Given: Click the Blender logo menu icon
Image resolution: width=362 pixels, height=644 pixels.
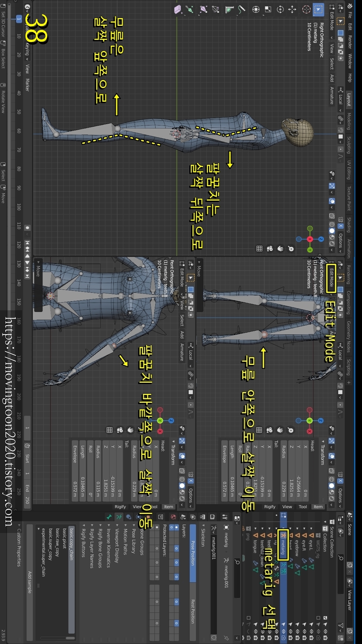Looking at the screenshot, I should click(350, 6).
